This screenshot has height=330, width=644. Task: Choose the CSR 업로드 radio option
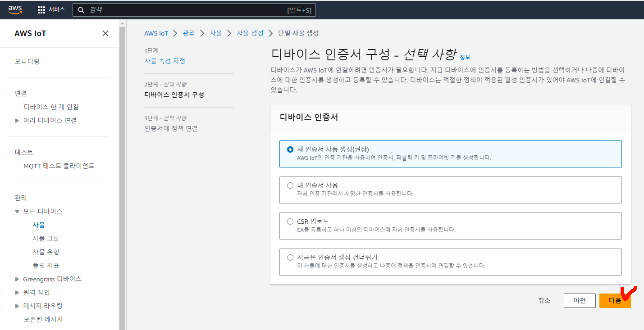click(290, 221)
